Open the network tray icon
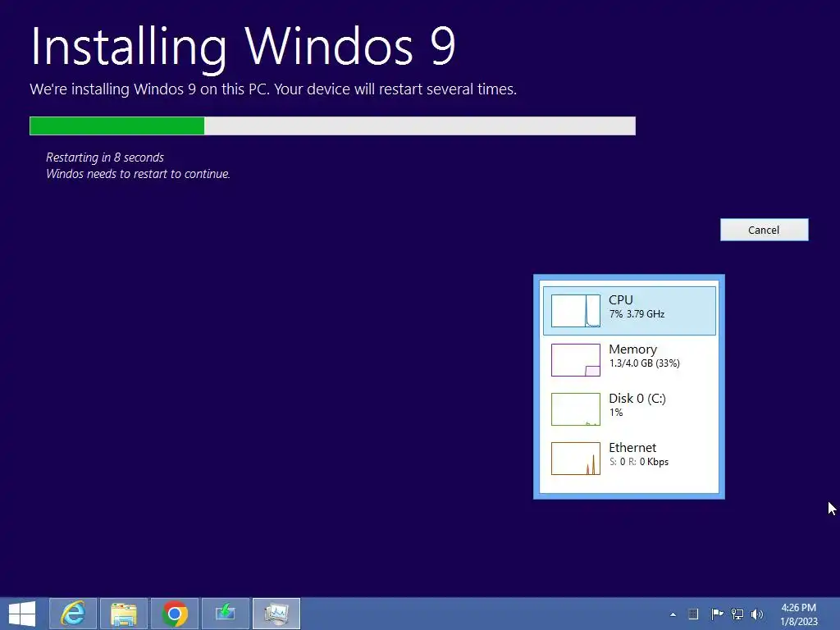 (737, 614)
